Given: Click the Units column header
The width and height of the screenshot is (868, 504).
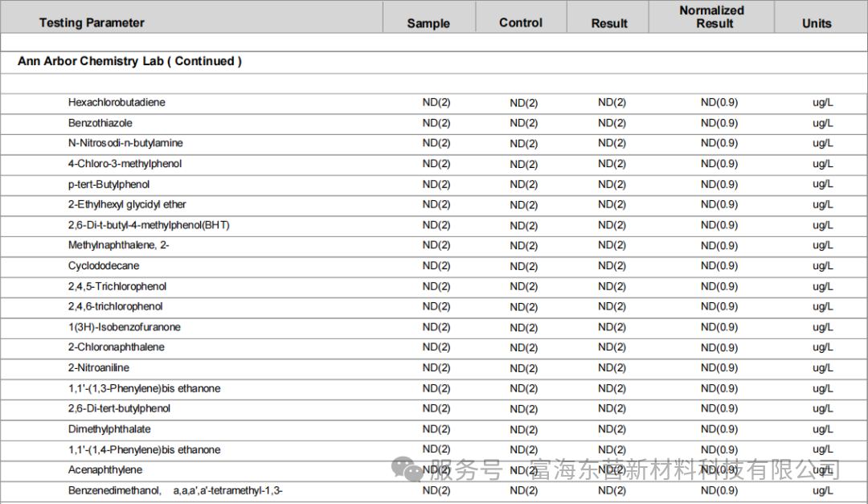Looking at the screenshot, I should (x=817, y=23).
